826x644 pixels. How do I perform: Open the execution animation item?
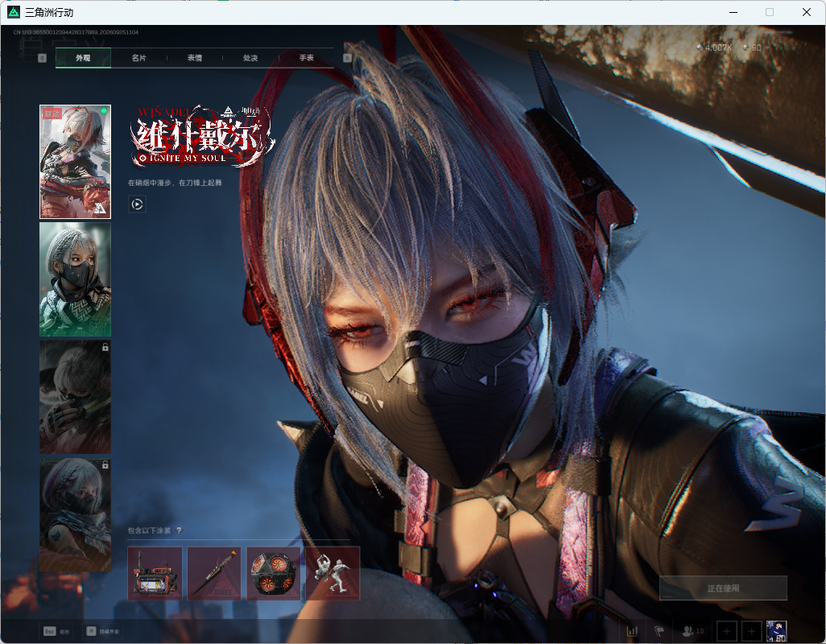point(333,573)
